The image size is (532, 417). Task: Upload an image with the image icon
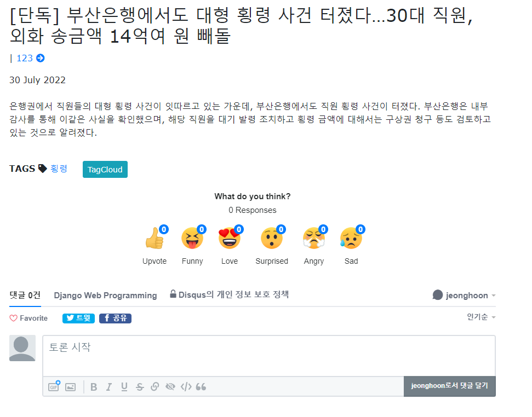click(70, 387)
